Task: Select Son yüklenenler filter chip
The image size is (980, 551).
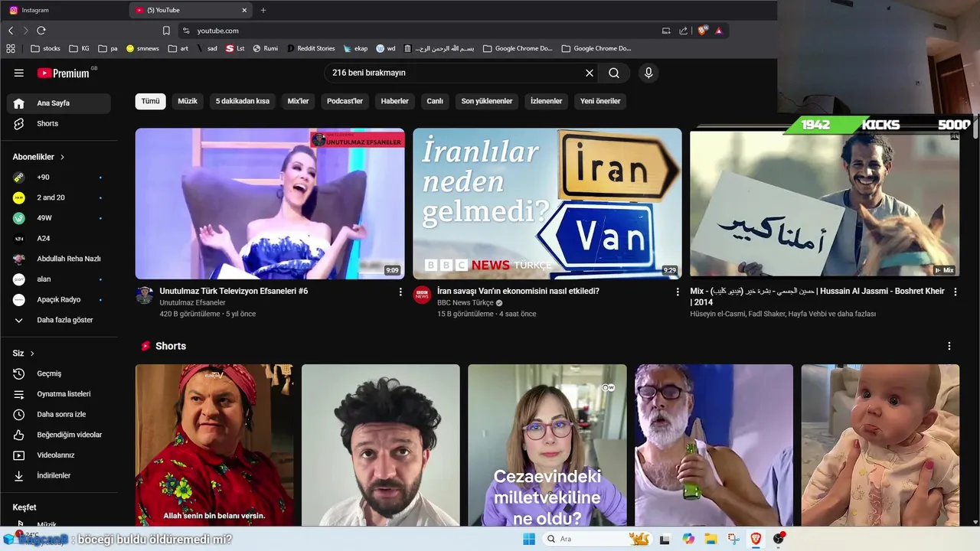Action: click(487, 101)
